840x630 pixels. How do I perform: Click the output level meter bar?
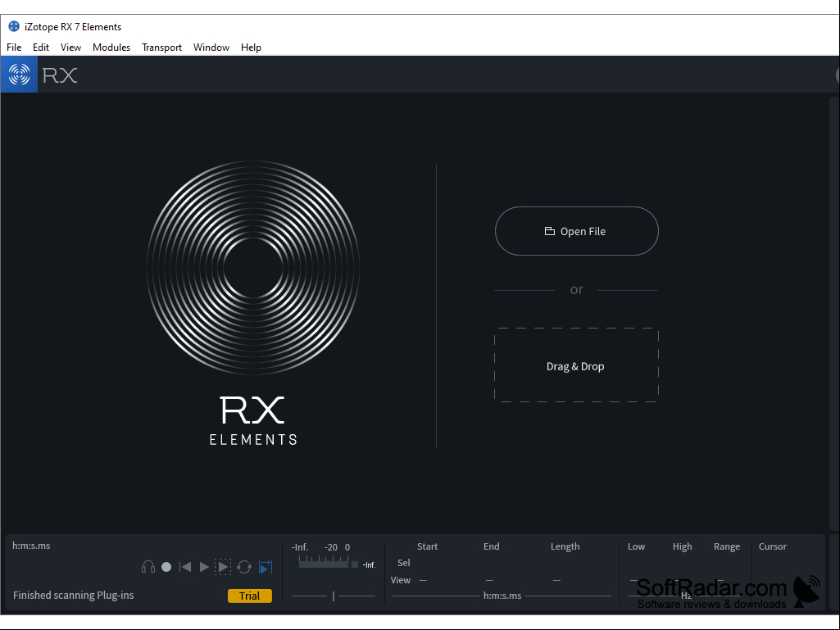click(x=324, y=564)
